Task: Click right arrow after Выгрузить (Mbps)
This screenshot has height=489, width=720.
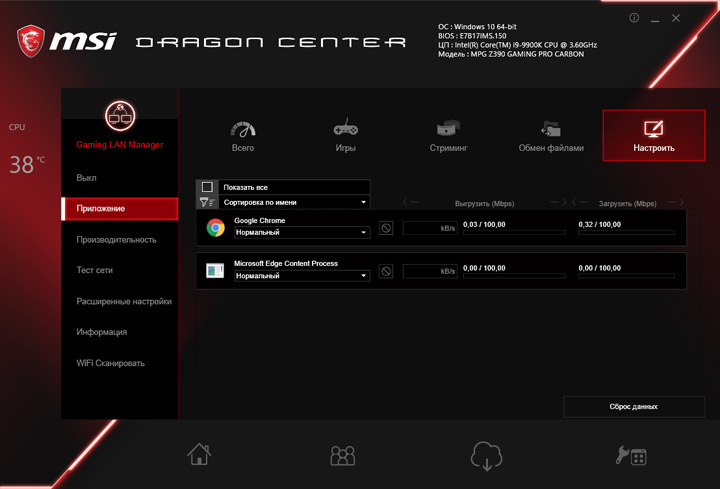Action: pyautogui.click(x=558, y=202)
